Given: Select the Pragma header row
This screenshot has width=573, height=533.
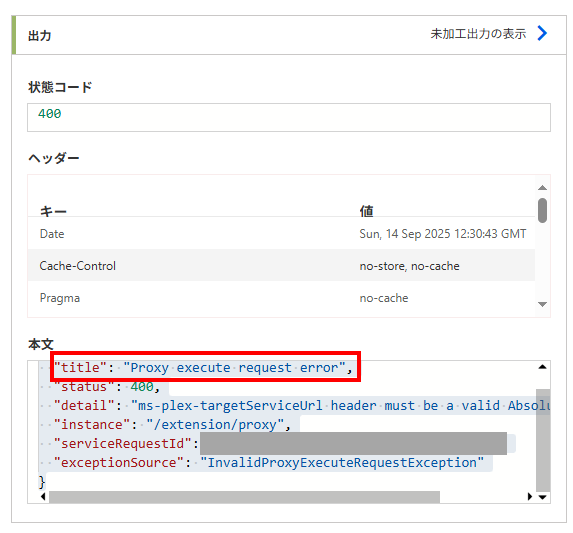Looking at the screenshot, I should (x=281, y=298).
